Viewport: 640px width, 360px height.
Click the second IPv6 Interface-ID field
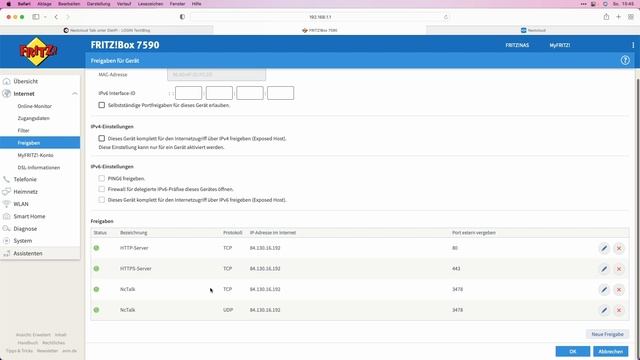click(x=219, y=93)
